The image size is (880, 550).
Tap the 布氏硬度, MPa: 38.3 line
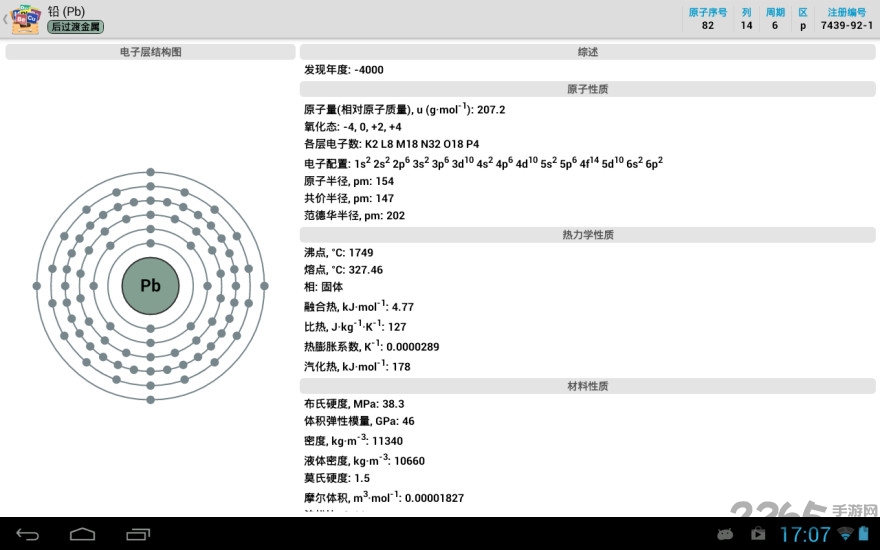tap(354, 404)
